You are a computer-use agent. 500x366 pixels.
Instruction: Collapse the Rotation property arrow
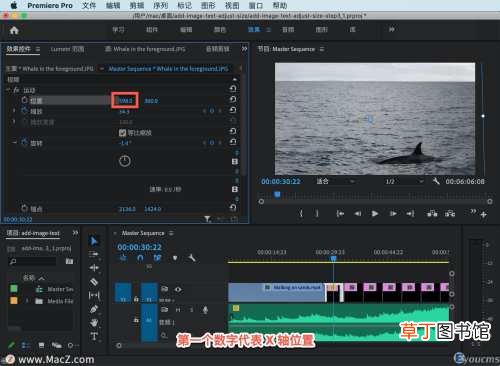(14, 143)
